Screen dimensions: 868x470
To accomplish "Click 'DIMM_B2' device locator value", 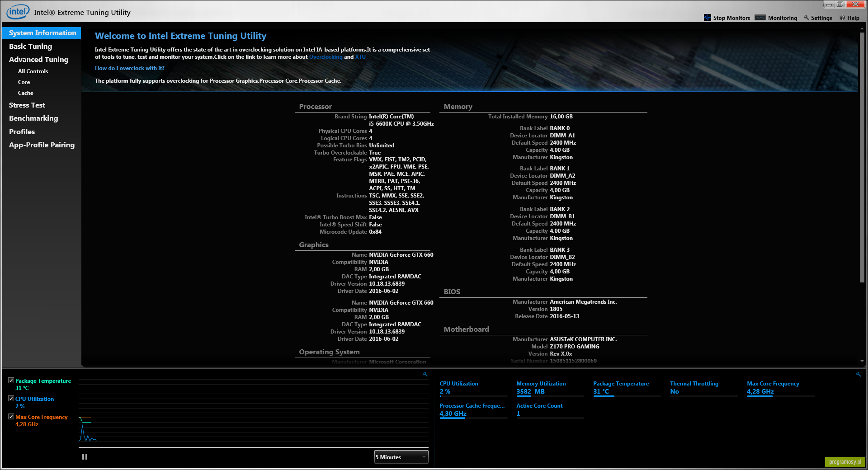I will click(562, 257).
